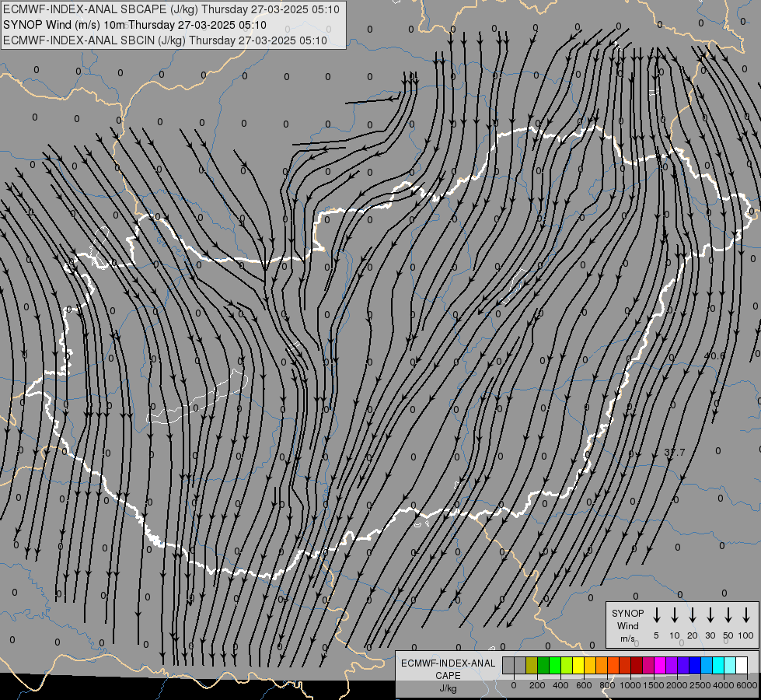Click wind legend value 30
This screenshot has height=700, width=761.
[x=710, y=635]
